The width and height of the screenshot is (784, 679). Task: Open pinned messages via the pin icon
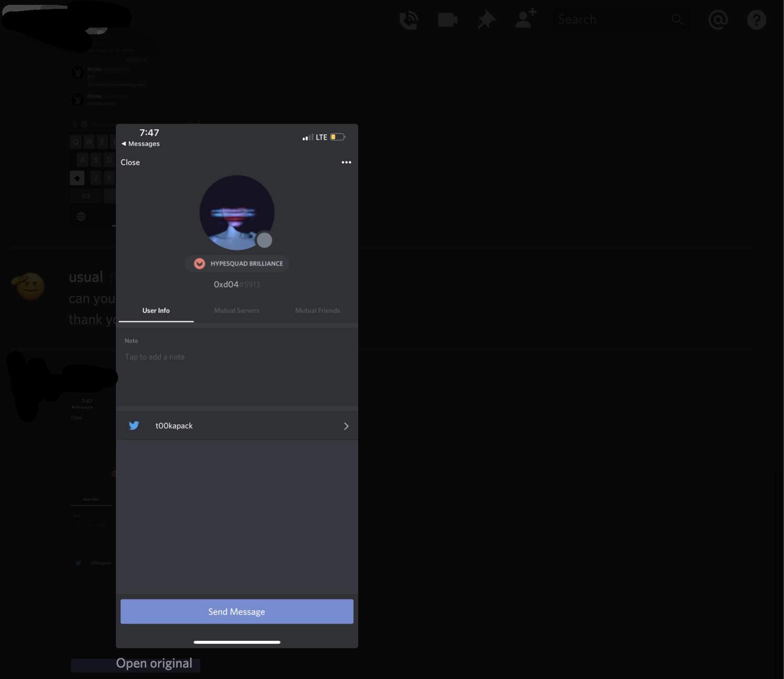(486, 20)
